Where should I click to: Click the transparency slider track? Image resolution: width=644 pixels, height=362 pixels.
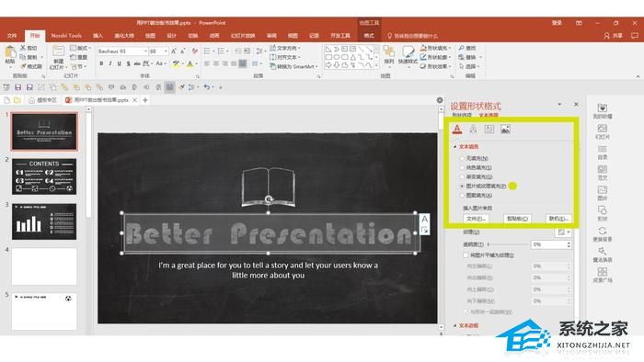coord(508,244)
